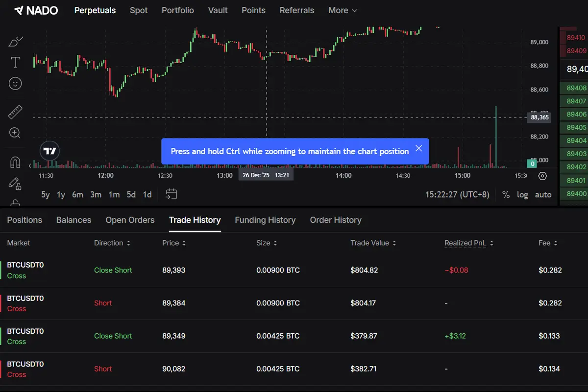Open timezone selector 15:22:27 (UTC+8)

(457, 195)
